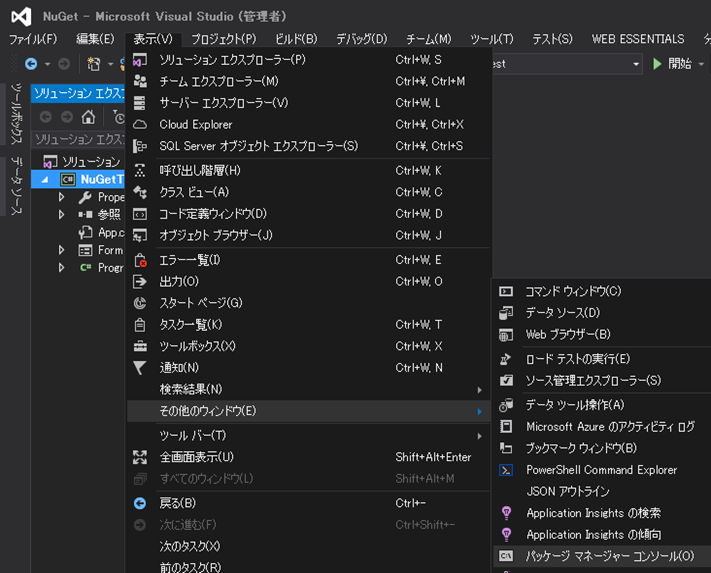Click the 全画面表示(U) fullscreen icon
Screen dimensions: 711x573
(140, 457)
